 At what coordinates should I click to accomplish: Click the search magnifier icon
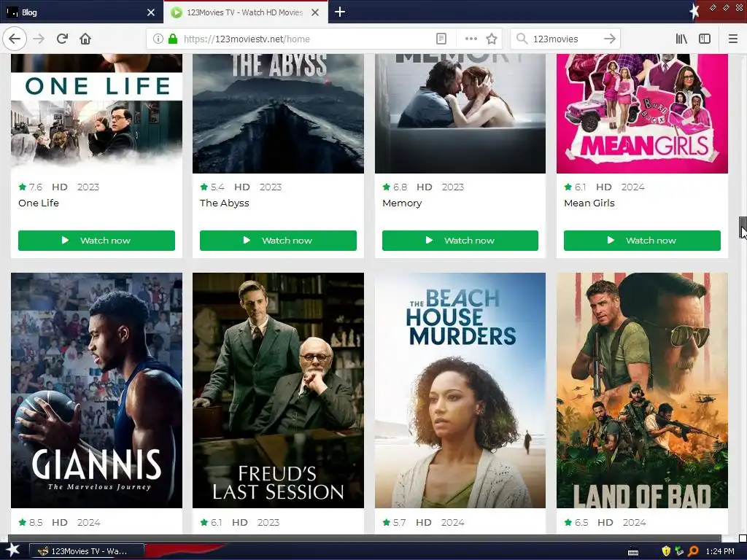[522, 39]
